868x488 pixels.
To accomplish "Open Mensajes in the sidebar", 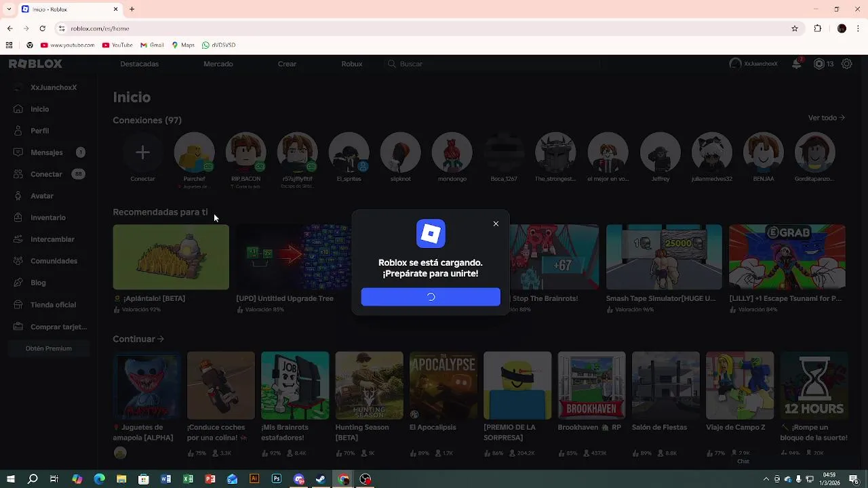I will click(47, 152).
